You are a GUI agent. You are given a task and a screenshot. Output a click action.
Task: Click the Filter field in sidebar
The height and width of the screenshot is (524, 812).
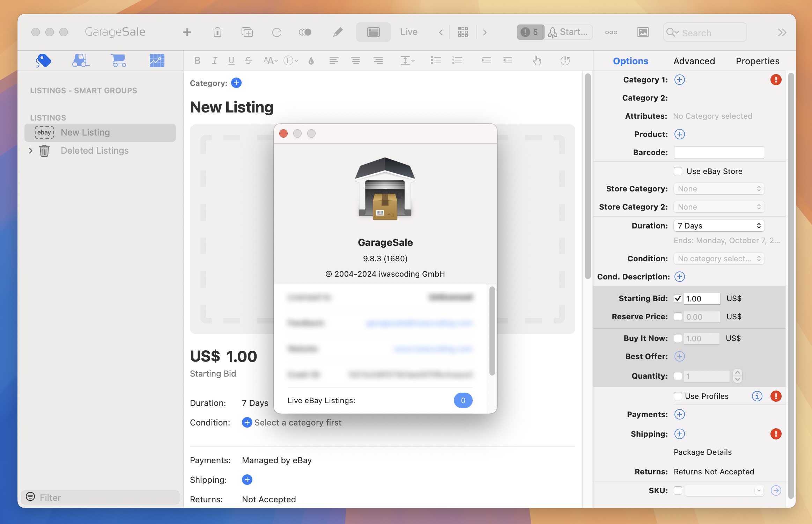click(100, 497)
